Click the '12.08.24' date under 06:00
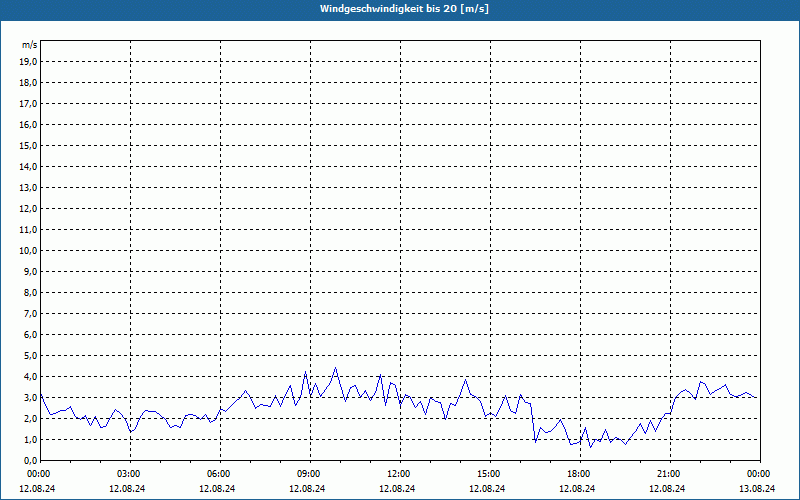This screenshot has height=500, width=800. point(217,488)
